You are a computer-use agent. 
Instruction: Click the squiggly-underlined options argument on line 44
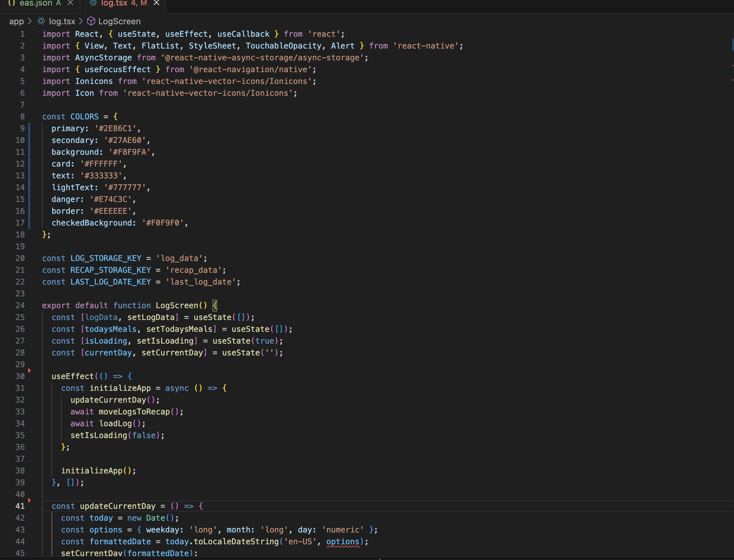pos(342,541)
